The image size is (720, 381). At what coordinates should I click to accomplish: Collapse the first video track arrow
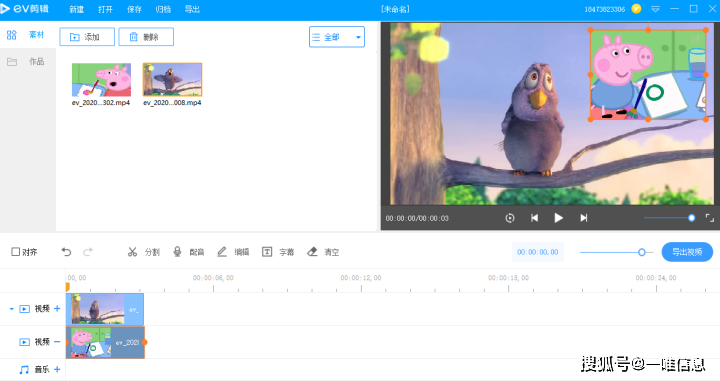[11, 309]
